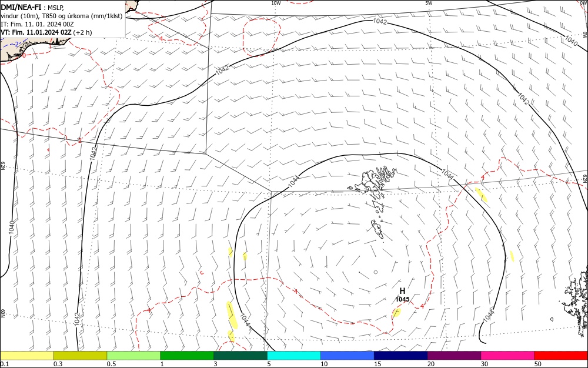
Task: Click legend value '0.5'
Action: pos(111,364)
